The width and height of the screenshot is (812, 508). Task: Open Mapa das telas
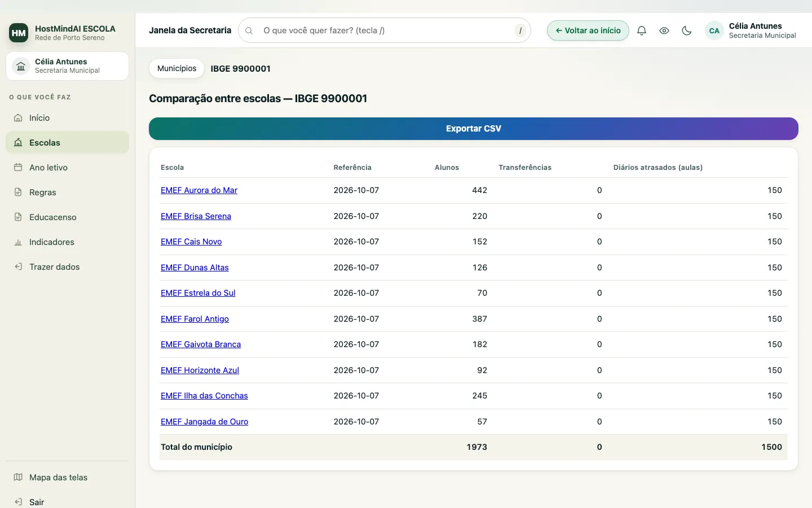tap(67, 478)
